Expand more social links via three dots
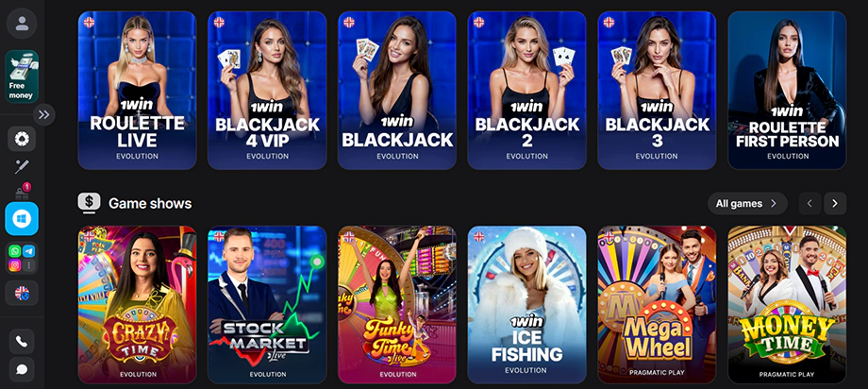This screenshot has width=868, height=389. click(29, 265)
